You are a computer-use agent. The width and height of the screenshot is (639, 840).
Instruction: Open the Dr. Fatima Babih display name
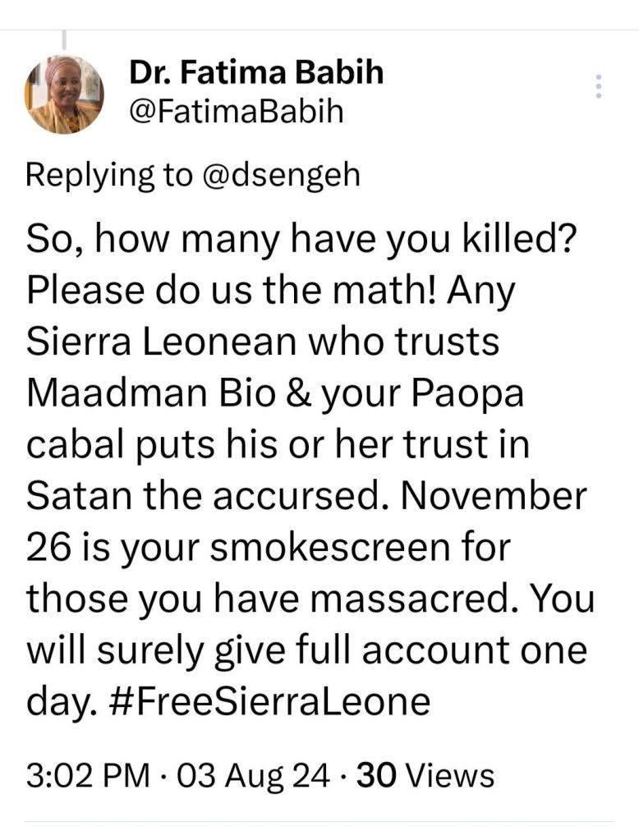[256, 74]
